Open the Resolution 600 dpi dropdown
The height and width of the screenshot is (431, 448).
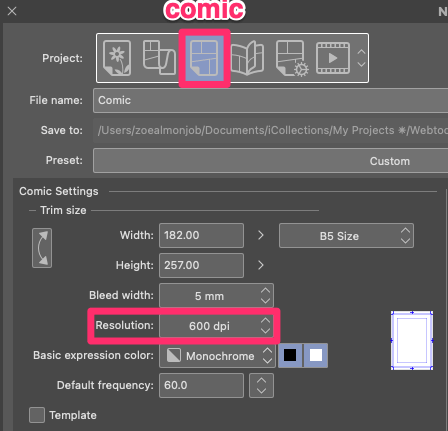[x=216, y=325]
